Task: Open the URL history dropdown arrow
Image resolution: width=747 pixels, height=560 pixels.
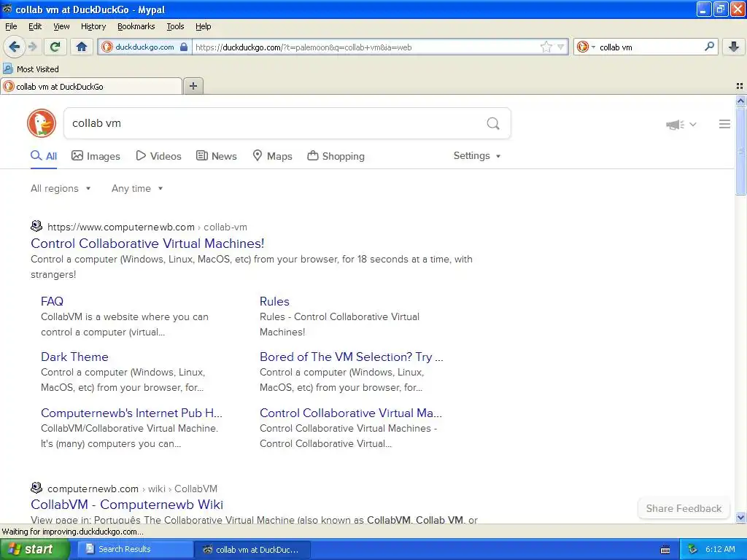Action: [561, 47]
